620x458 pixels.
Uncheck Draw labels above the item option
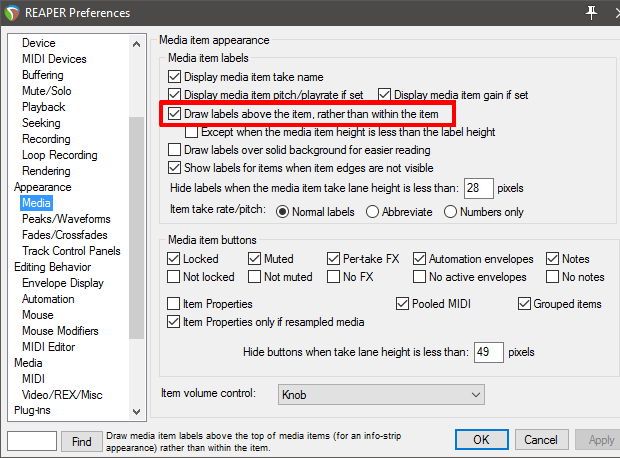[174, 114]
